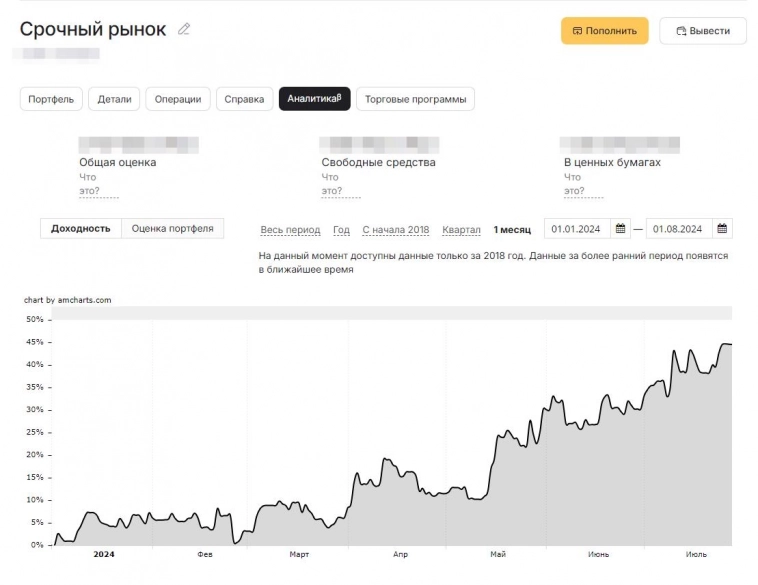This screenshot has height=585, width=758.
Task: Select the Весь период range
Action: [x=290, y=230]
